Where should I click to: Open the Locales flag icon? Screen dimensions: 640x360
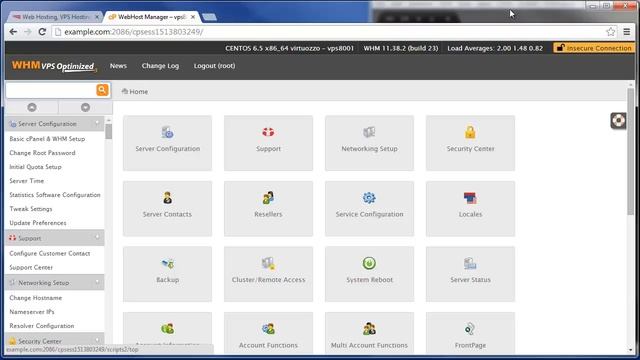[x=470, y=198]
